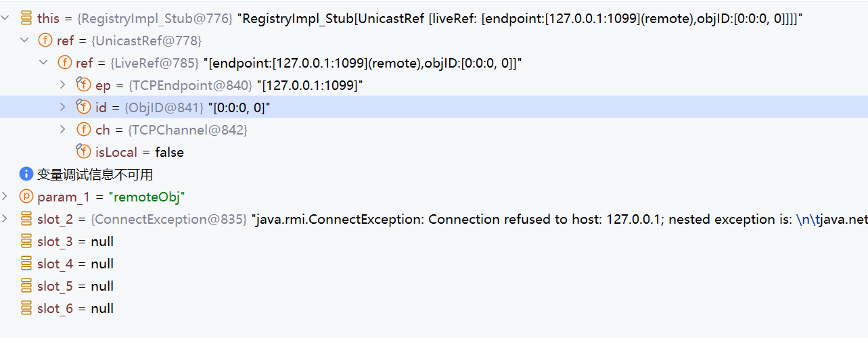Click the parameter icon beside param_1
The height and width of the screenshot is (338, 868).
coord(26,197)
